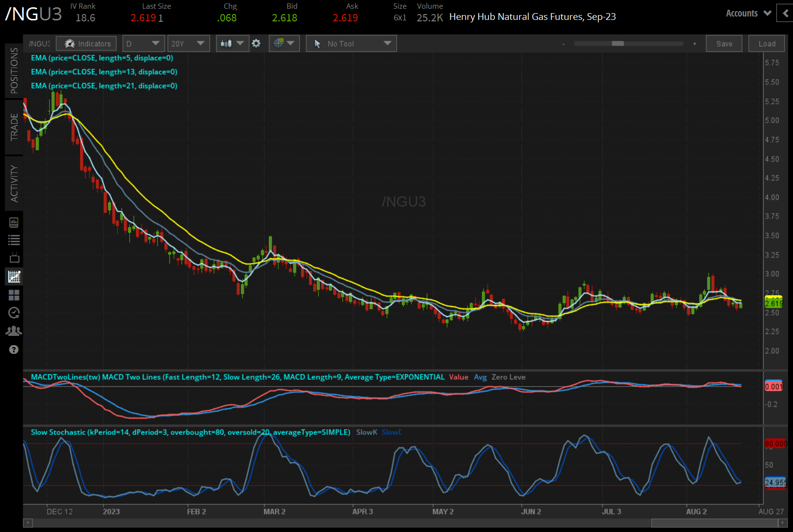Open the crosshair cursor mode dropdown

click(x=284, y=44)
